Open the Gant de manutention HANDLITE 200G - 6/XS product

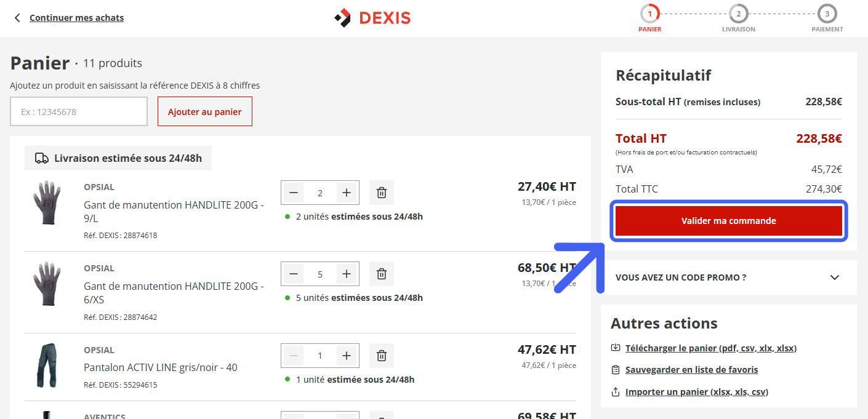pyautogui.click(x=174, y=293)
